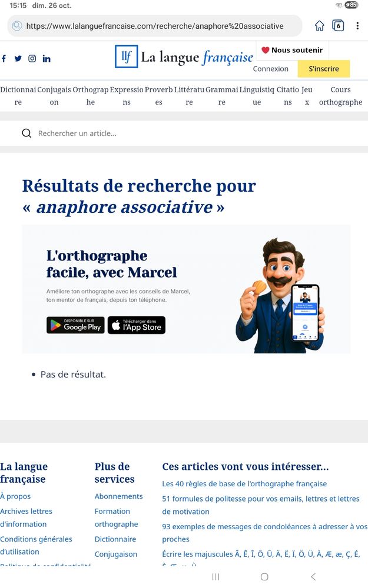Viewport: 368px width, 588px height.
Task: Open the Twitter social icon
Action: click(x=18, y=58)
